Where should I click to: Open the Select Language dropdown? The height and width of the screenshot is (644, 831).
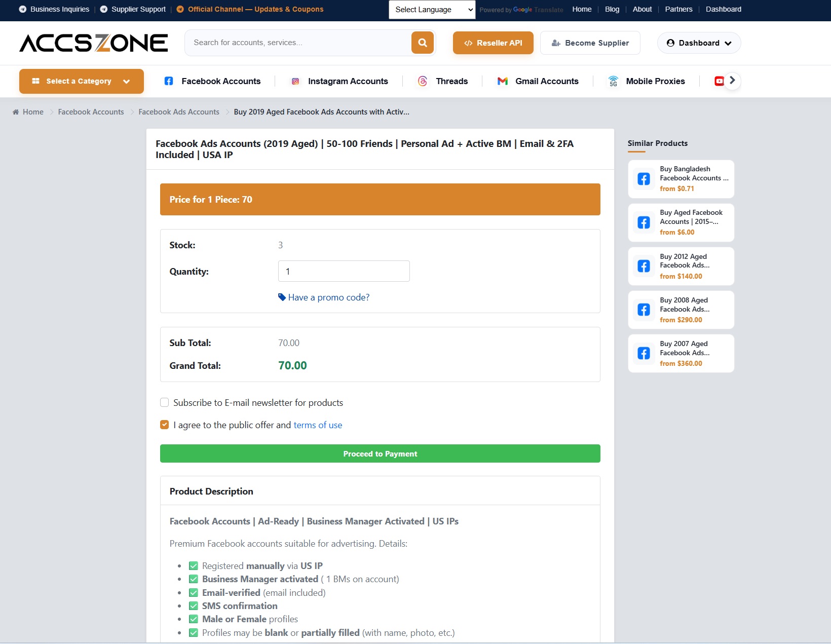pyautogui.click(x=432, y=10)
